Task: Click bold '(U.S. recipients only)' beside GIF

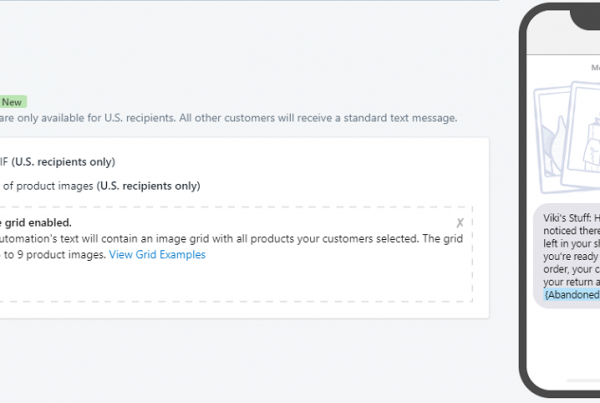Action: pyautogui.click(x=65, y=161)
